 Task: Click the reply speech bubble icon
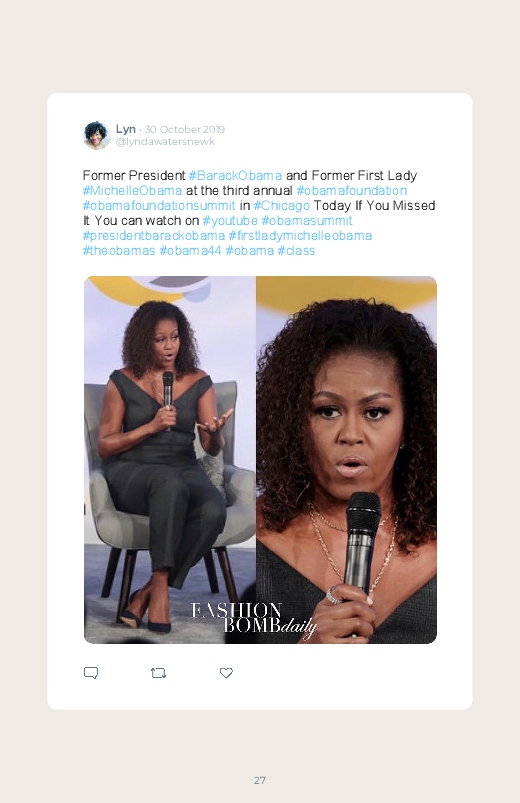(x=91, y=673)
